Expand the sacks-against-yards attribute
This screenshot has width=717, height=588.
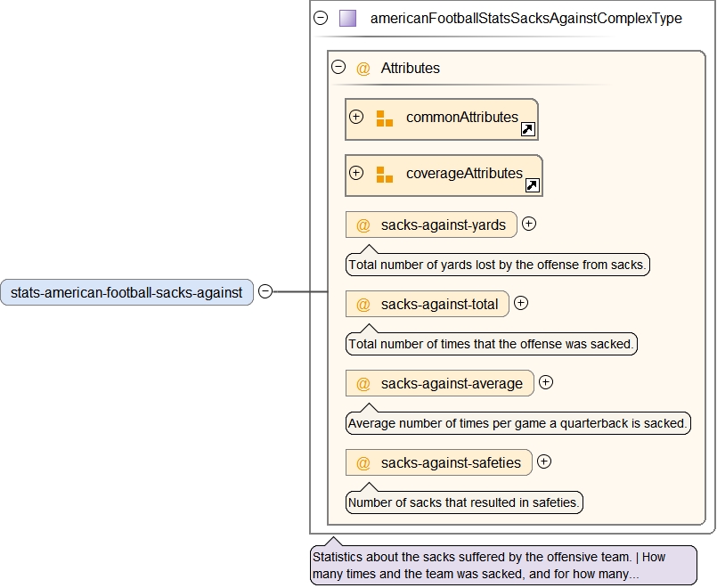[x=529, y=224]
